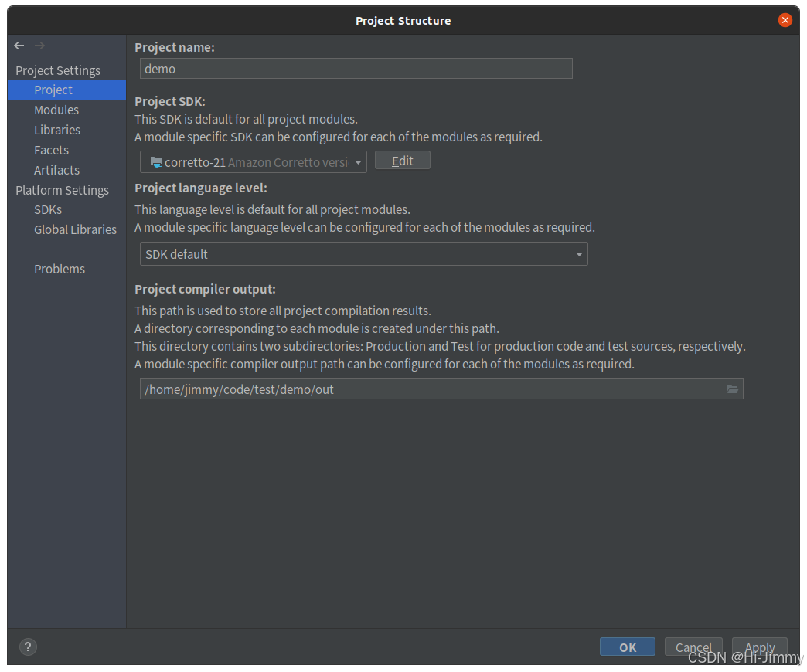The width and height of the screenshot is (807, 672).
Task: Click the back navigation arrow
Action: 19,46
